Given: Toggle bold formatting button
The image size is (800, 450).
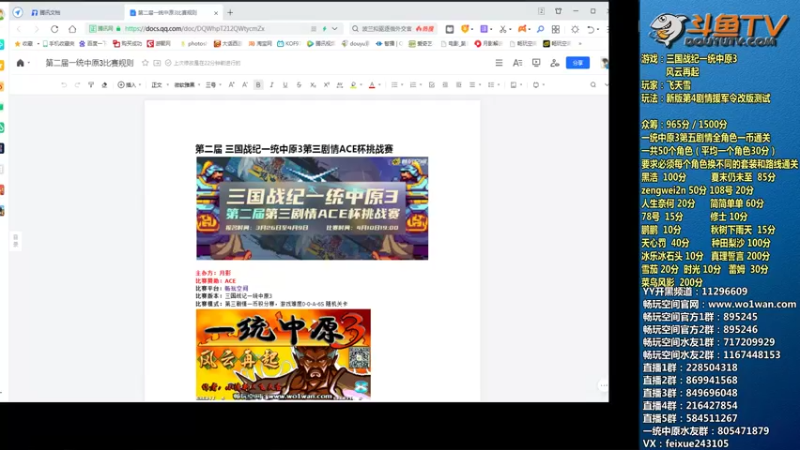Looking at the screenshot, I should (x=258, y=85).
